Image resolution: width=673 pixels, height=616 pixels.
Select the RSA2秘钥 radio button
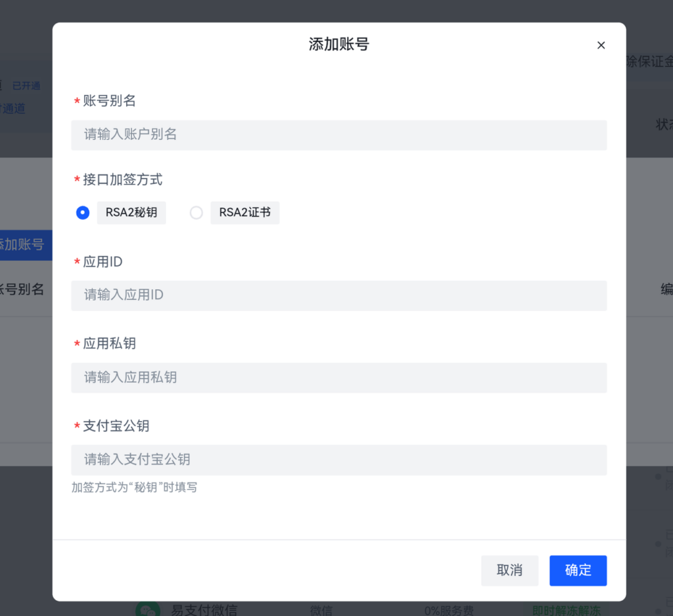[x=82, y=213]
